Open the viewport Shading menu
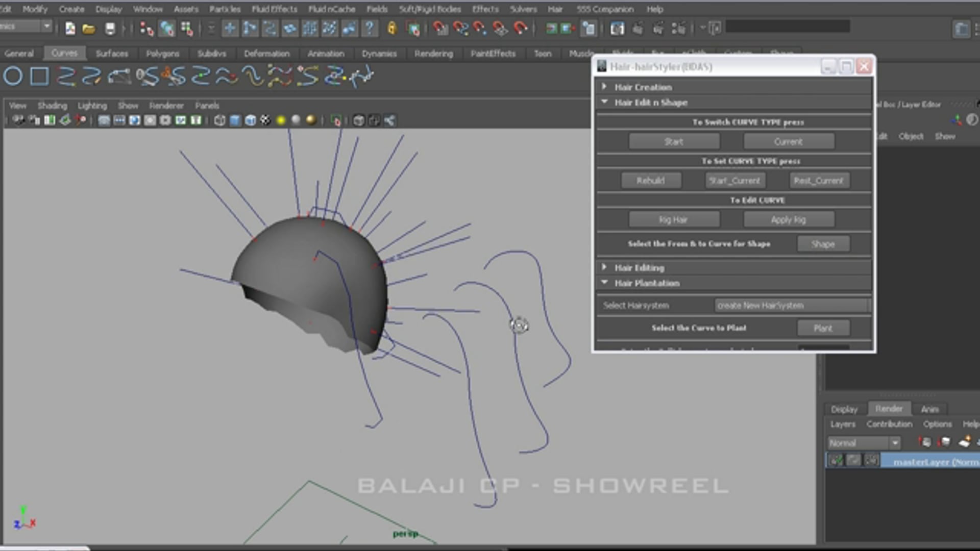This screenshot has height=551, width=980. pos(52,106)
